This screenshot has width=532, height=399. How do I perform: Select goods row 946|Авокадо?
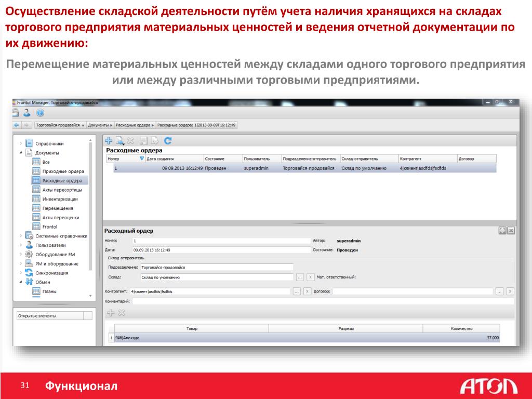(x=304, y=338)
